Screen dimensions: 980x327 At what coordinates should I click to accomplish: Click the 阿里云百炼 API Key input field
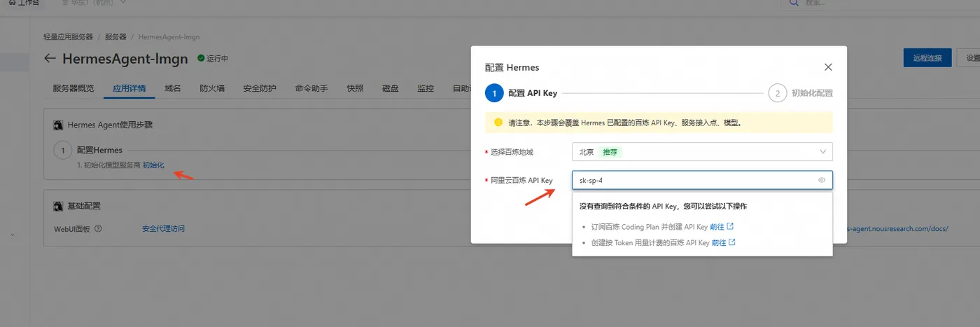(x=702, y=180)
